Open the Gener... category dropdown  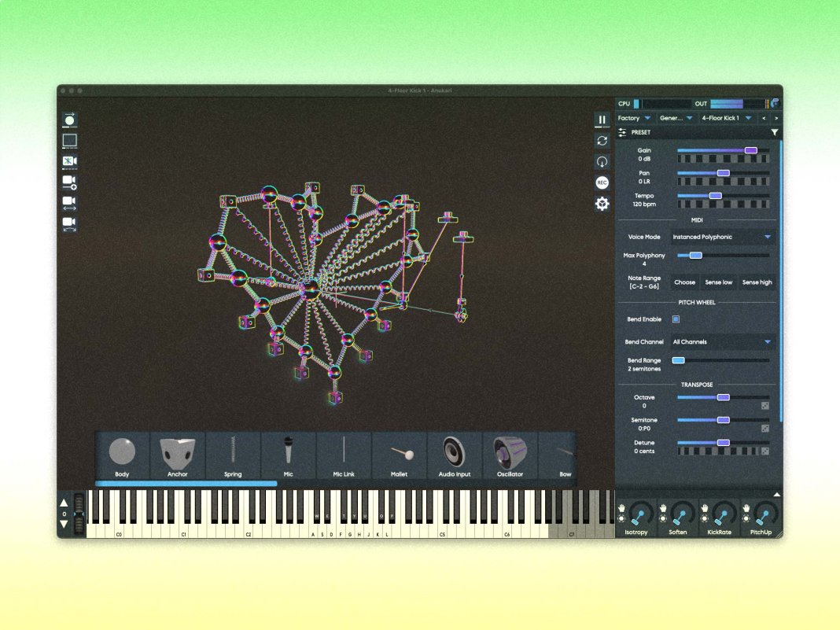(x=676, y=118)
